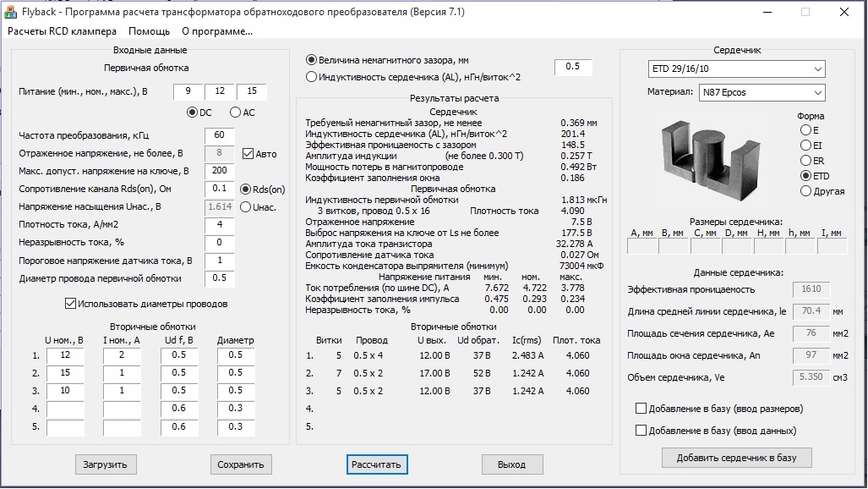Click the Макс. допуст. напряжение на ключе field
This screenshot has height=489, width=868.
[219, 171]
